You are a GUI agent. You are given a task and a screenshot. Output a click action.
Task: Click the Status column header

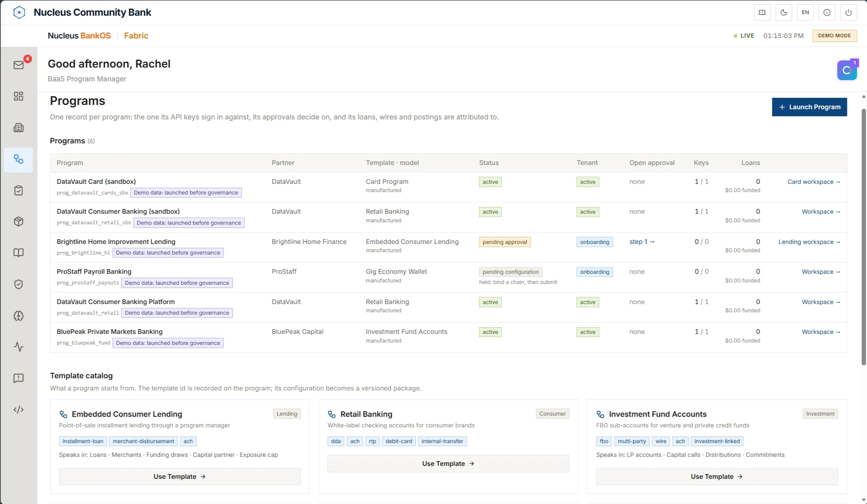489,163
